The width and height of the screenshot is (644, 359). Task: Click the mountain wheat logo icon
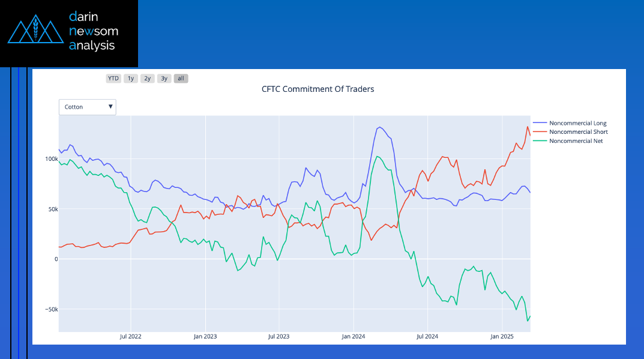[35, 29]
